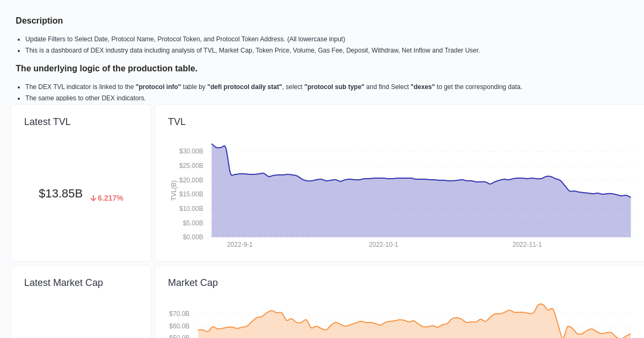644x338 pixels.
Task: Select the TVL chart title
Action: pyautogui.click(x=177, y=122)
